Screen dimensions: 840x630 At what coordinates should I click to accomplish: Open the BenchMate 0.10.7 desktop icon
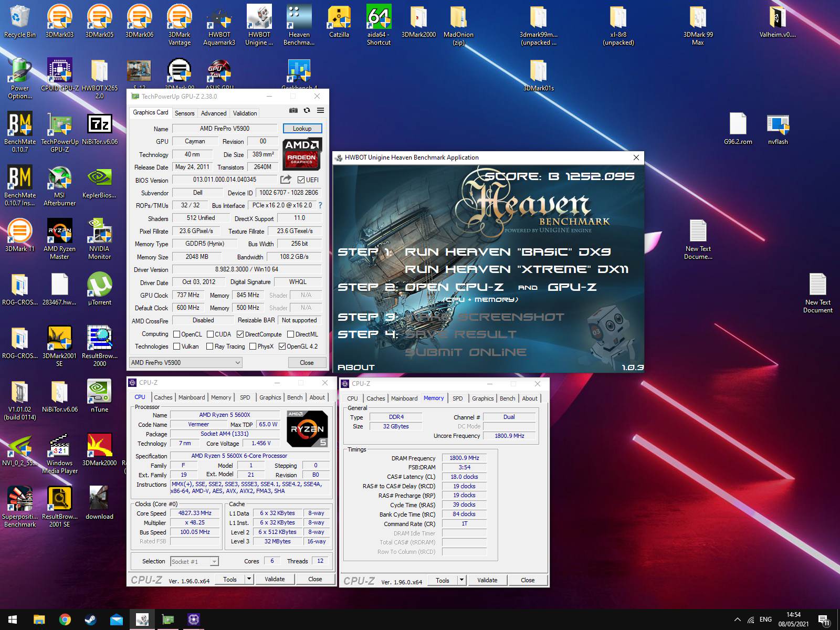tap(20, 133)
